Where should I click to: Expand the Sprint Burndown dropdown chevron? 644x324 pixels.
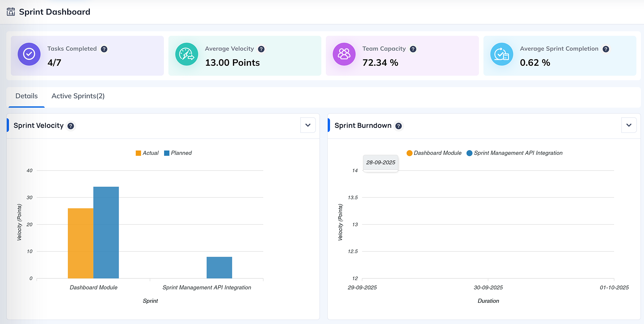[629, 125]
